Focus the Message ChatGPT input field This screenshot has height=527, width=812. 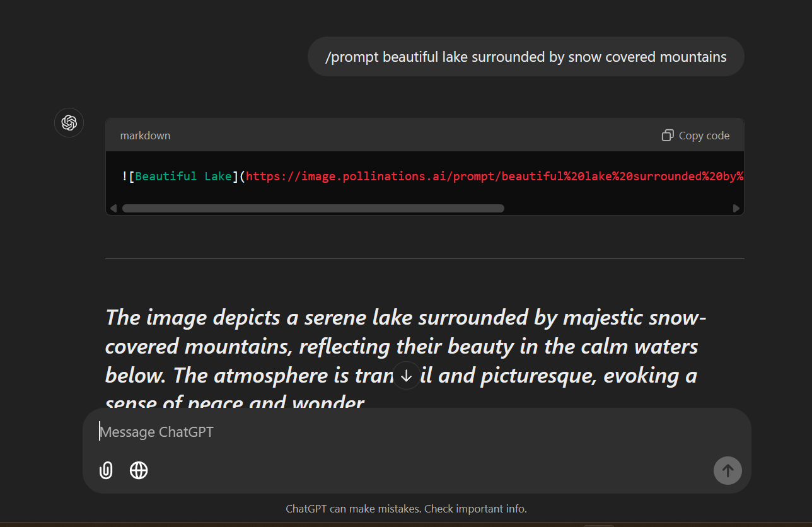(x=416, y=432)
